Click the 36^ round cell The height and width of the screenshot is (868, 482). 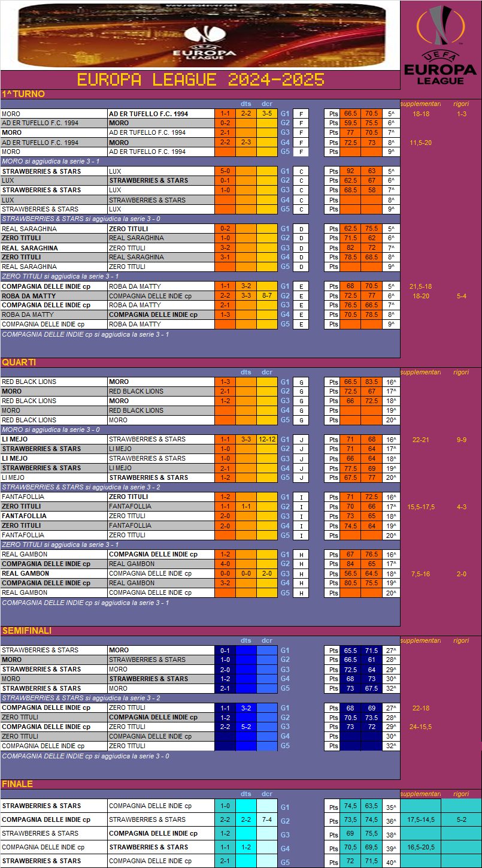pos(391,821)
